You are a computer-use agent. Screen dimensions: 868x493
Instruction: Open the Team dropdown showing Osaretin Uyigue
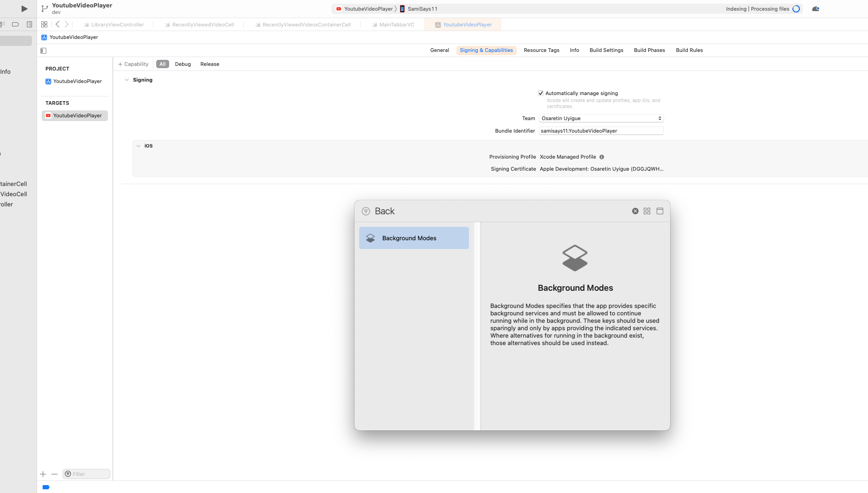(601, 118)
